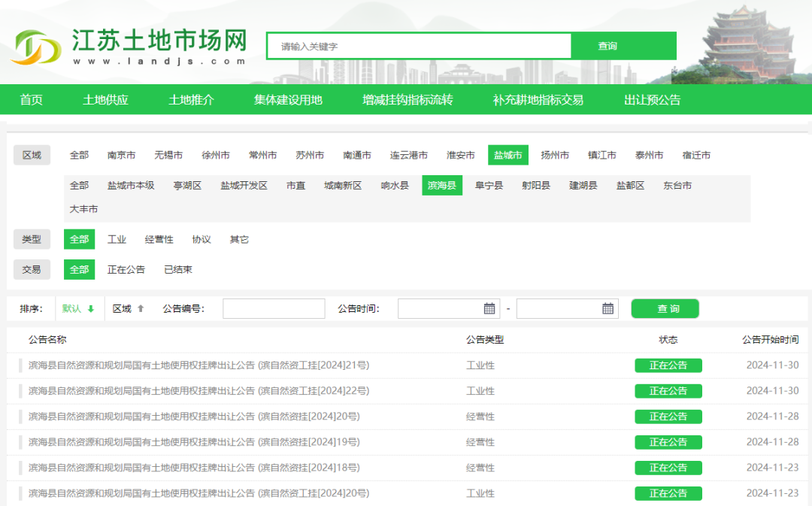Viewport: 812px width, 506px height.
Task: Go to the 集体建设用地 menu item
Action: (x=288, y=99)
